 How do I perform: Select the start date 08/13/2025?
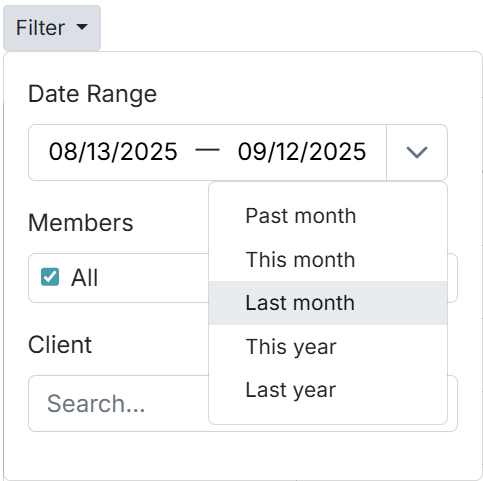click(113, 152)
